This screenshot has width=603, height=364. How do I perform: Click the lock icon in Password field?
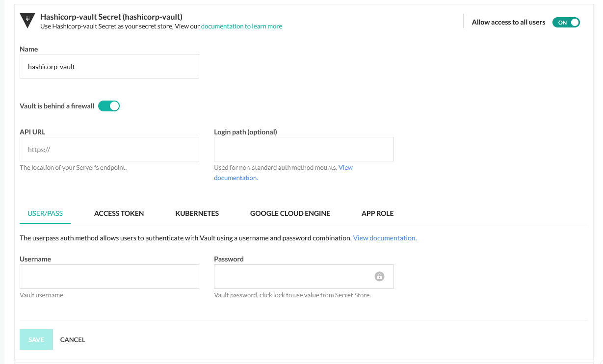tap(379, 276)
